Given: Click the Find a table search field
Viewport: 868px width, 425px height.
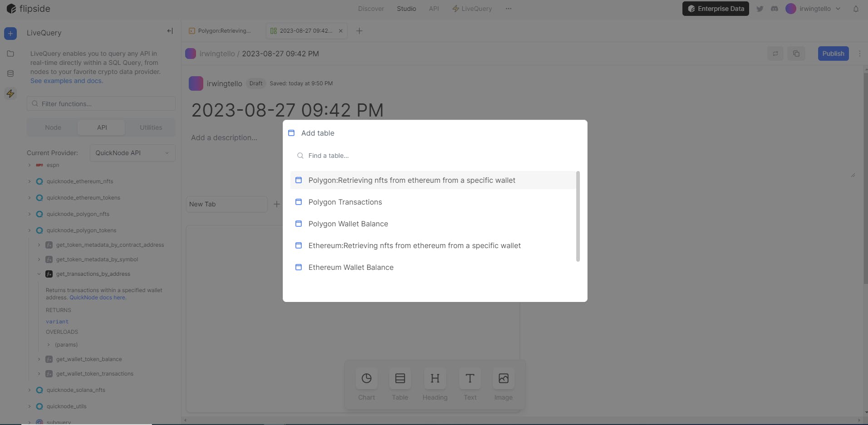Looking at the screenshot, I should click(x=435, y=156).
